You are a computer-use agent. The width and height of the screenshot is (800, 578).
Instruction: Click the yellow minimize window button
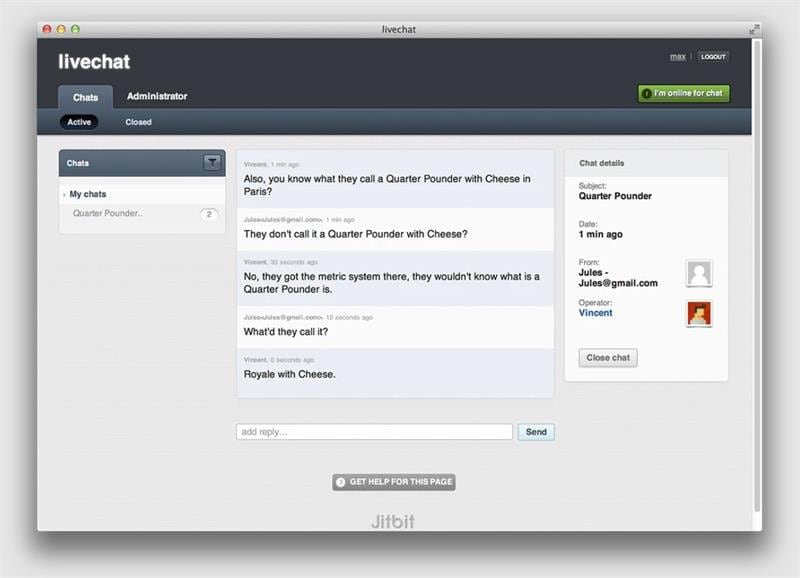click(x=61, y=29)
